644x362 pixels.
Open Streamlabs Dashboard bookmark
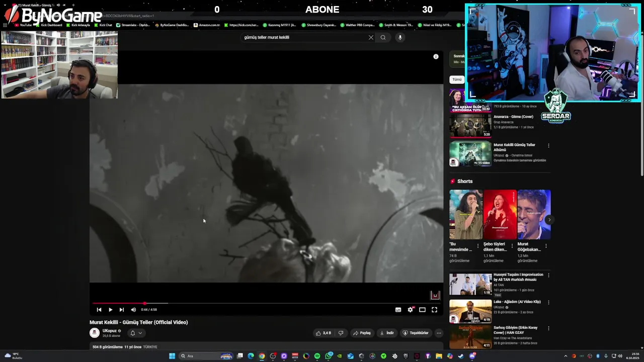click(133, 25)
